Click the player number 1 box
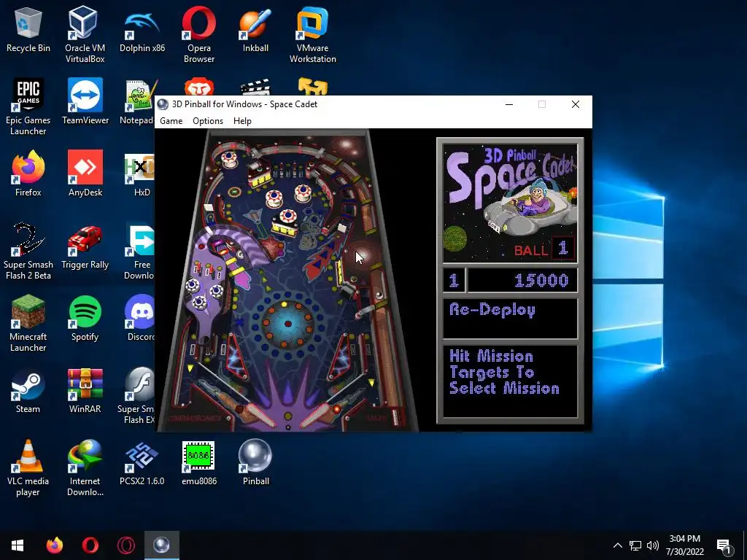 pos(454,280)
